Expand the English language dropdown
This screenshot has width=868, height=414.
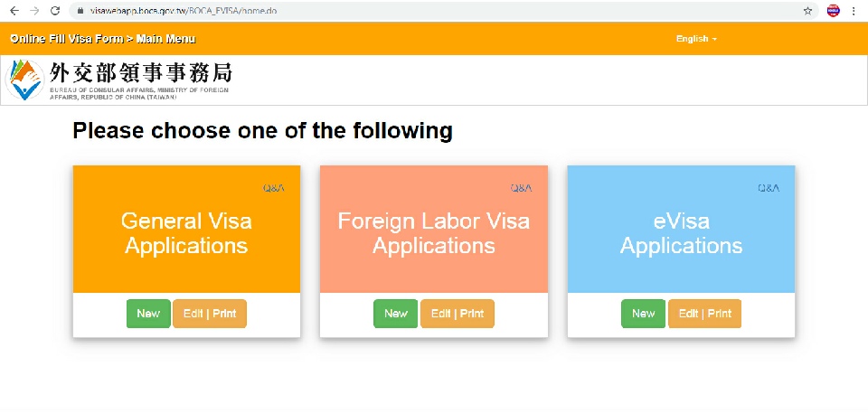coord(696,39)
